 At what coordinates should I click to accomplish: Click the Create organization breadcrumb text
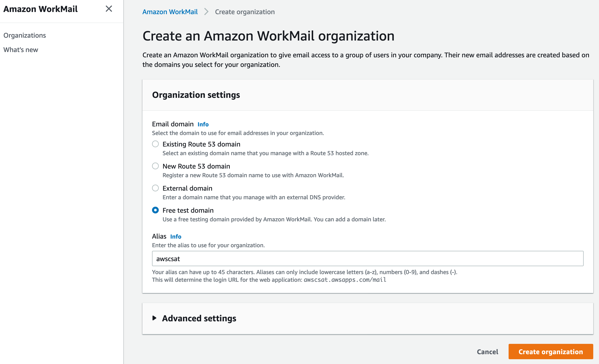pyautogui.click(x=245, y=12)
